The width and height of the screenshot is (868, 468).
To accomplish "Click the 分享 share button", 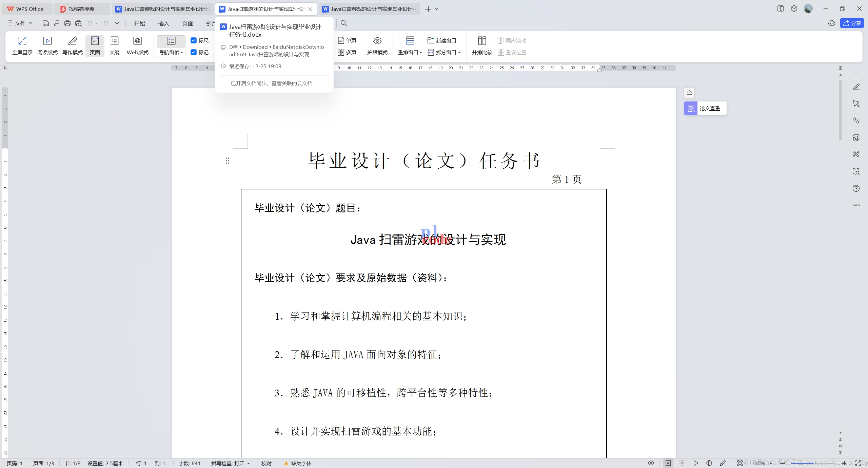I will 852,23.
